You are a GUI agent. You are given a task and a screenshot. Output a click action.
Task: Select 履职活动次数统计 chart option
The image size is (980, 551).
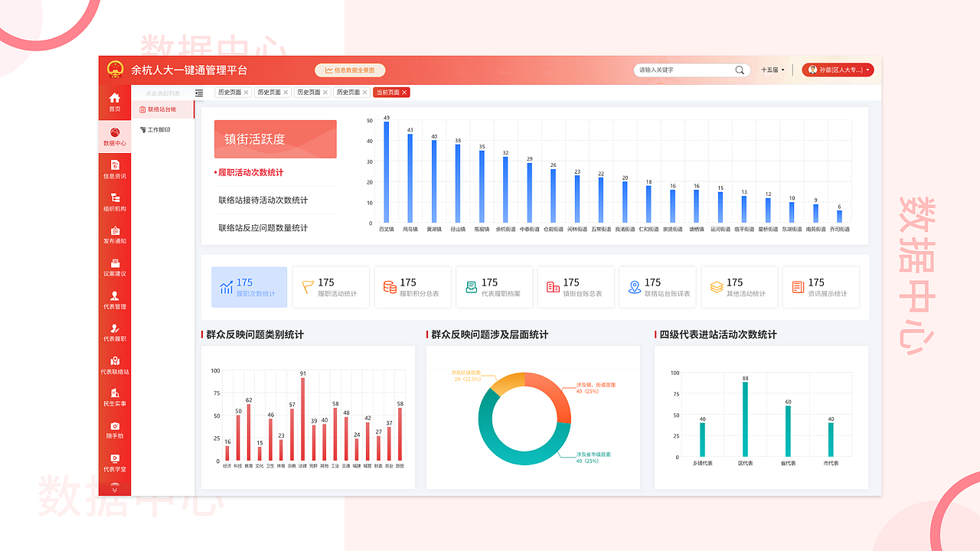250,173
